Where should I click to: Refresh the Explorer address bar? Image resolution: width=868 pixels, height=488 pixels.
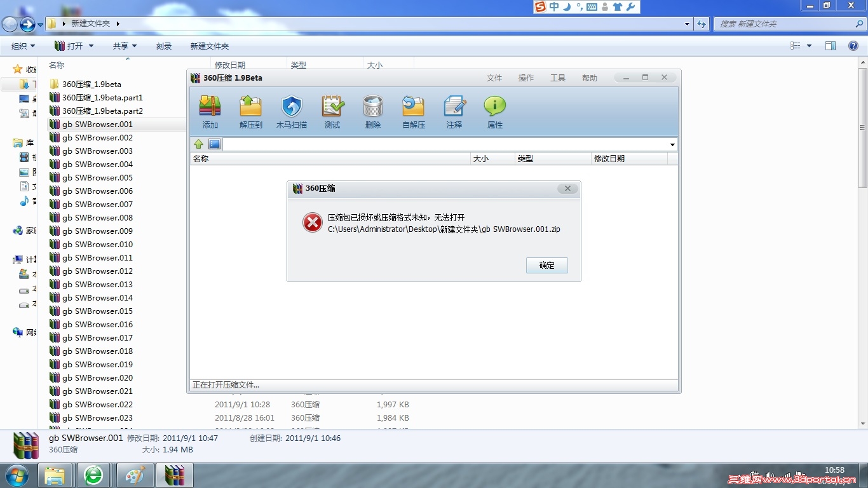point(702,24)
